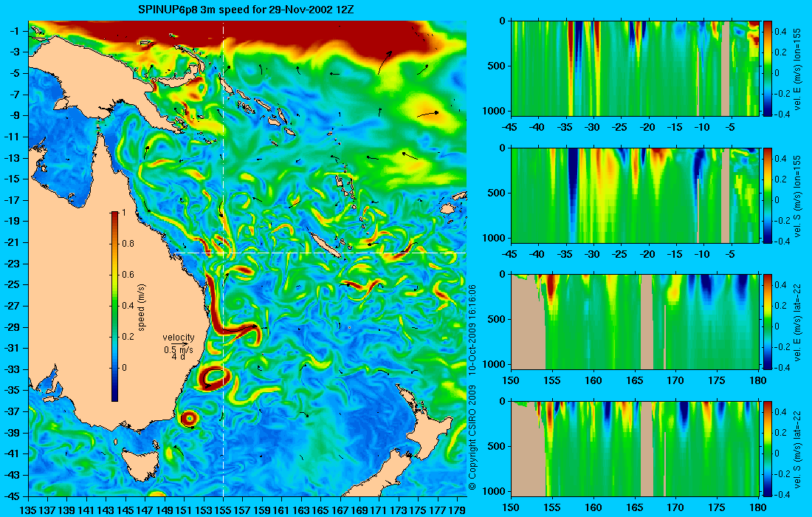812x517 pixels.
Task: Click the "vel. E (m/s) lon=155" color bar label
Action: coord(797,69)
